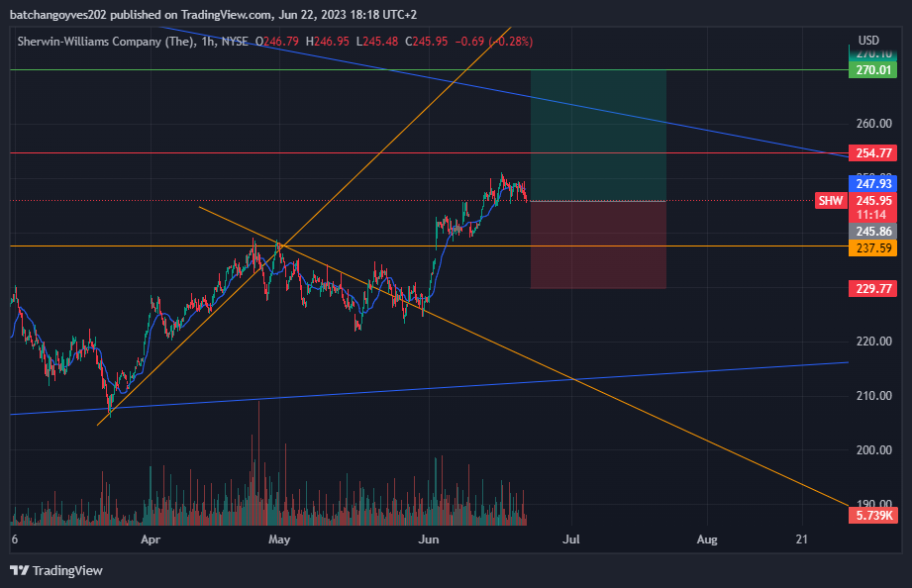
Task: Click the 260.00 axis value
Action: coord(873,124)
